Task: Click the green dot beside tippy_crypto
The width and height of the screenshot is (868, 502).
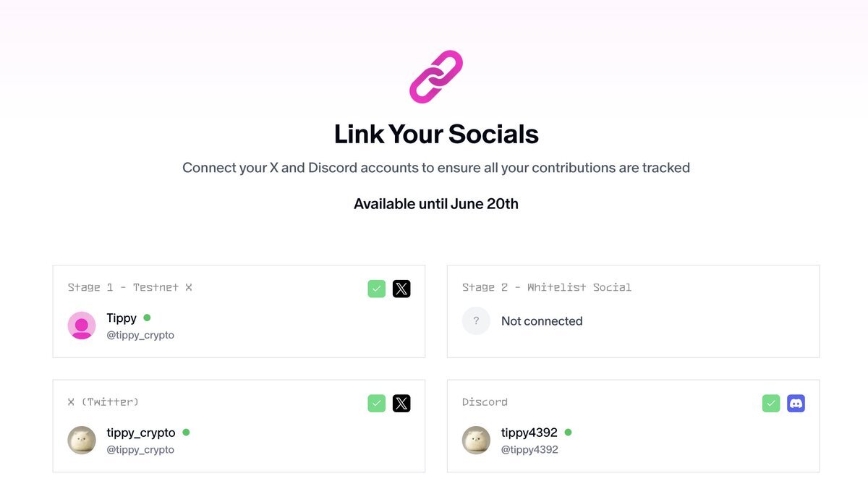Action: pos(186,432)
